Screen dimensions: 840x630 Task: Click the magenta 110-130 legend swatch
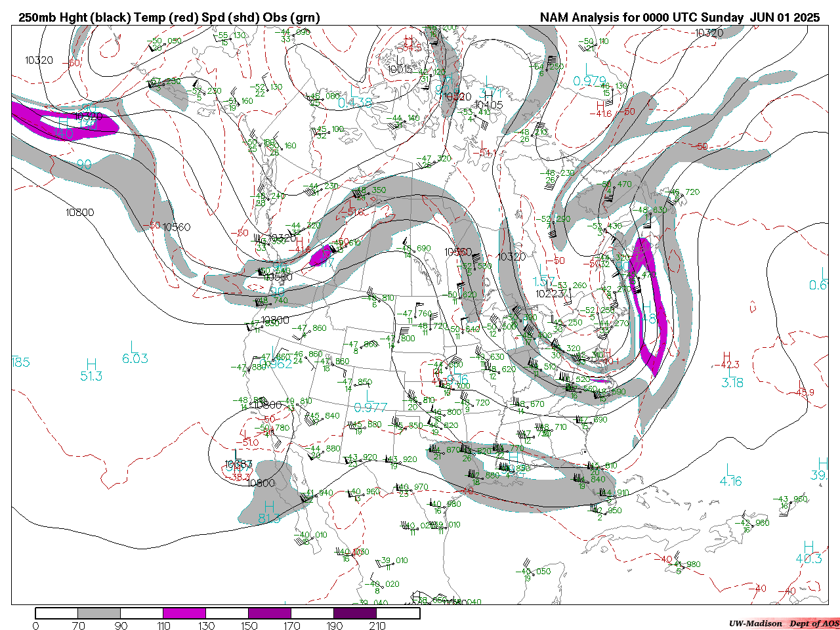click(184, 614)
